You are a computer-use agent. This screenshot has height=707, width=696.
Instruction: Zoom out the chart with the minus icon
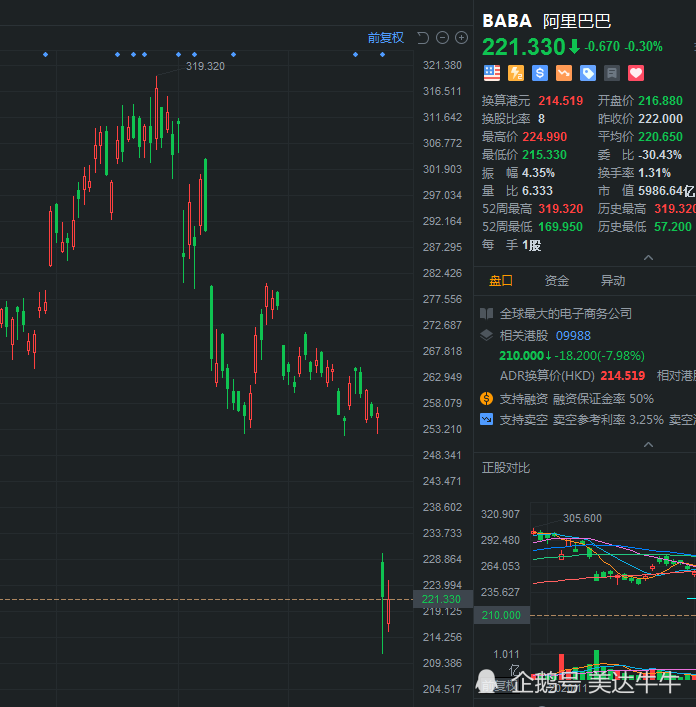coord(443,38)
